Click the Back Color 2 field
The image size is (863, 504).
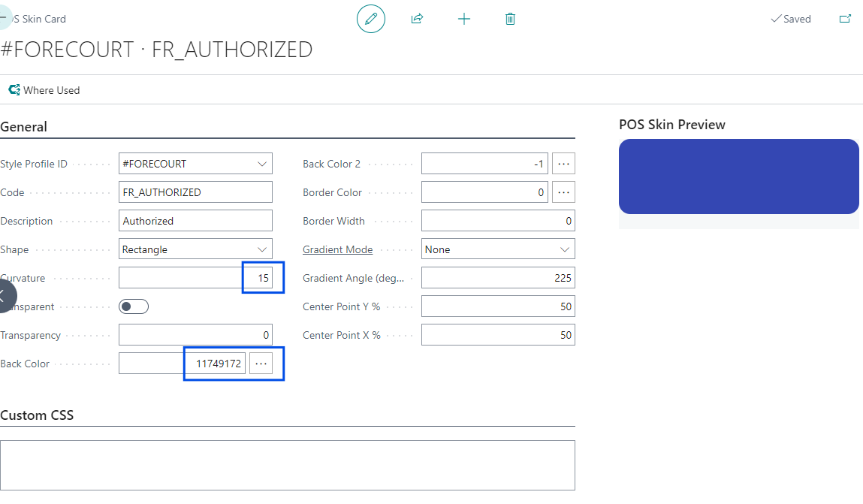click(484, 164)
